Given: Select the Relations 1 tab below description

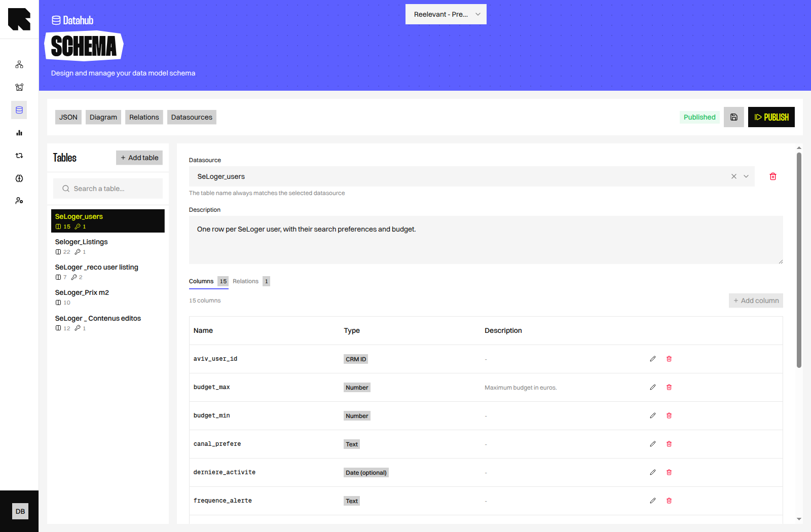Looking at the screenshot, I should [x=251, y=281].
